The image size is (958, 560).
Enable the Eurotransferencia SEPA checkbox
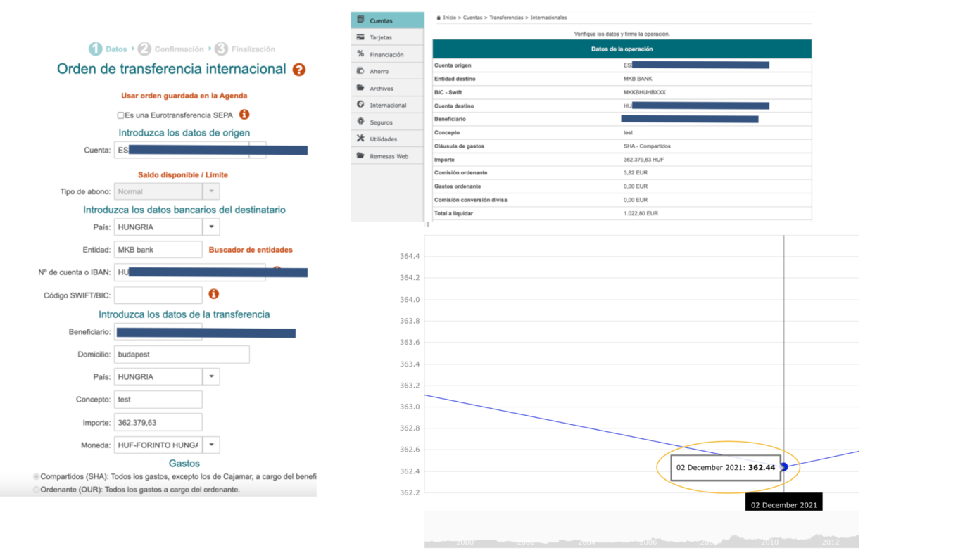coord(121,115)
